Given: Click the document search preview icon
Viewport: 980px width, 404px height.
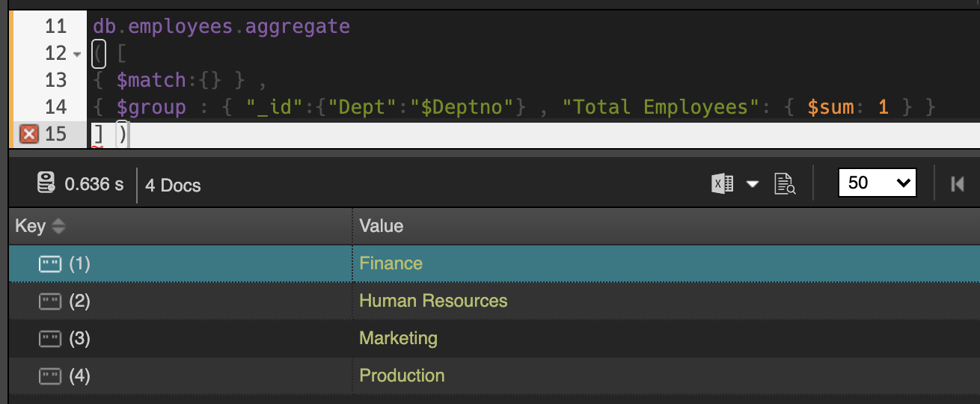Looking at the screenshot, I should 785,183.
